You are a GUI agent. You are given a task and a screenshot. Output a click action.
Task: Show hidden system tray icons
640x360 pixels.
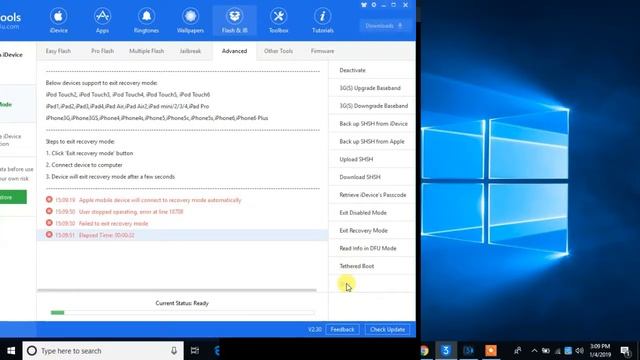pyautogui.click(x=534, y=351)
